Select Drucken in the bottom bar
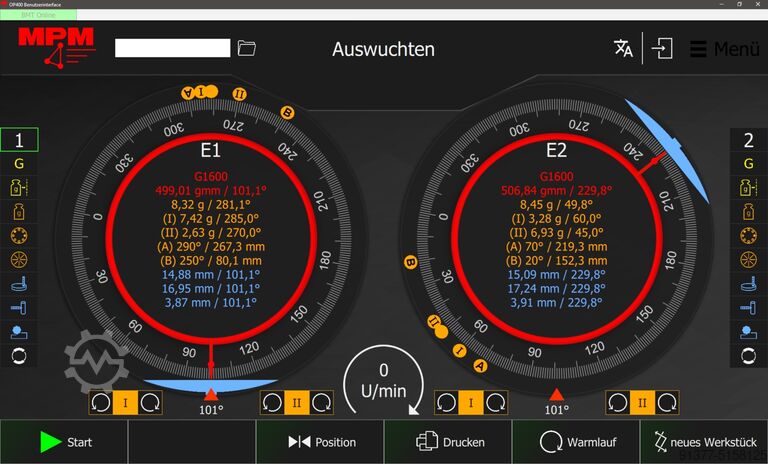The width and height of the screenshot is (768, 464). point(449,442)
